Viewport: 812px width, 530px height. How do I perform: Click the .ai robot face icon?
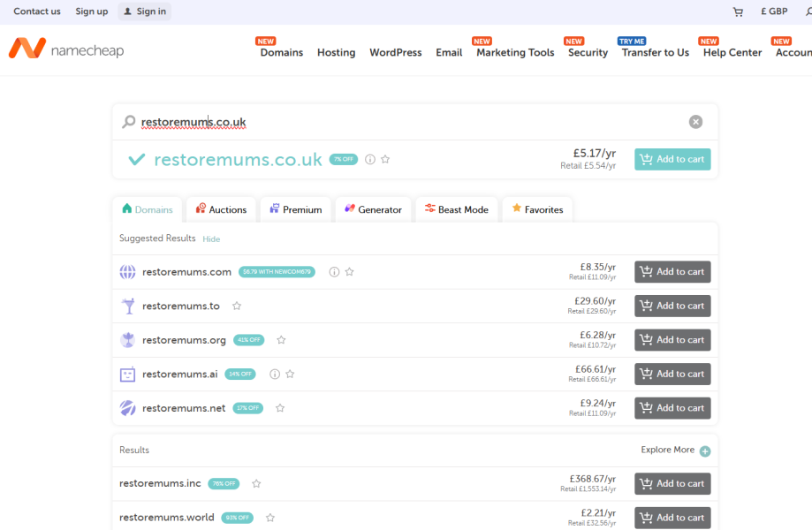point(127,375)
